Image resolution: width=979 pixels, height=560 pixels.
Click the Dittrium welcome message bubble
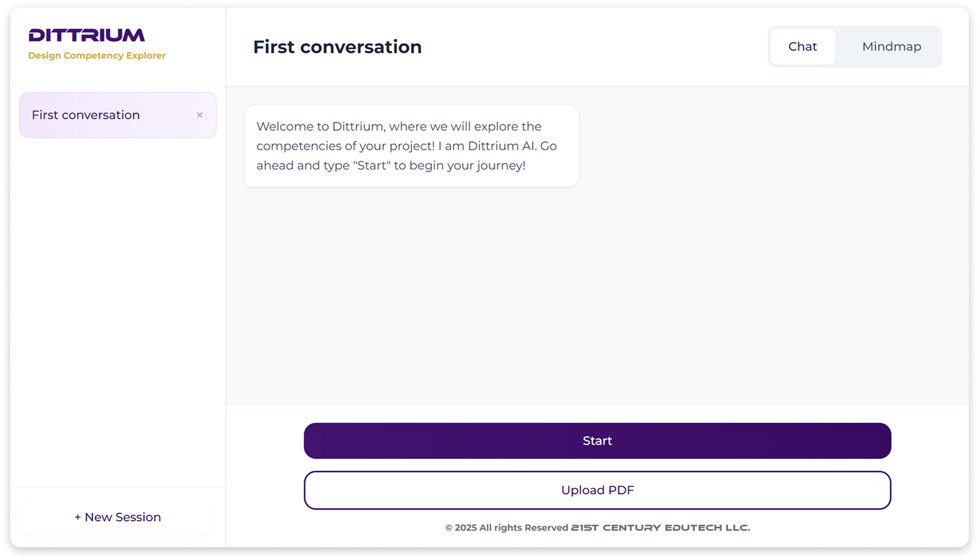pos(411,146)
